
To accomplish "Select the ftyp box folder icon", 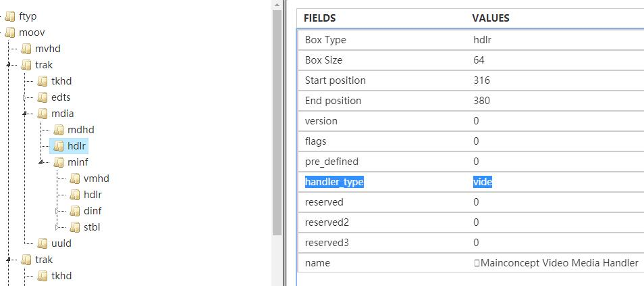I will (x=10, y=16).
